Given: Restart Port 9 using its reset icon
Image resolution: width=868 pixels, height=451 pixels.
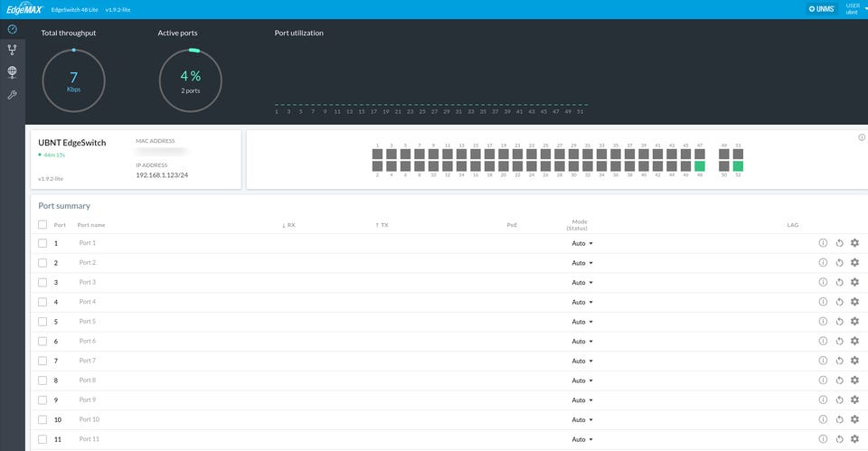Looking at the screenshot, I should [x=839, y=400].
